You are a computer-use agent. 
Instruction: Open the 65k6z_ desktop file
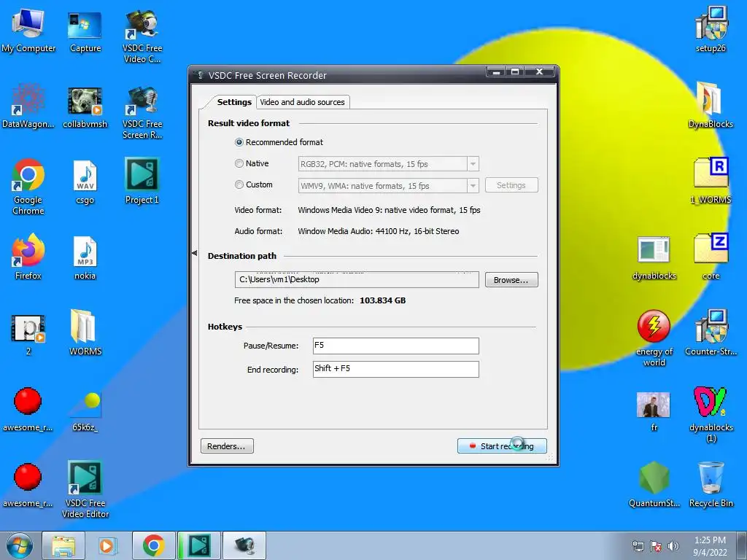pyautogui.click(x=85, y=411)
